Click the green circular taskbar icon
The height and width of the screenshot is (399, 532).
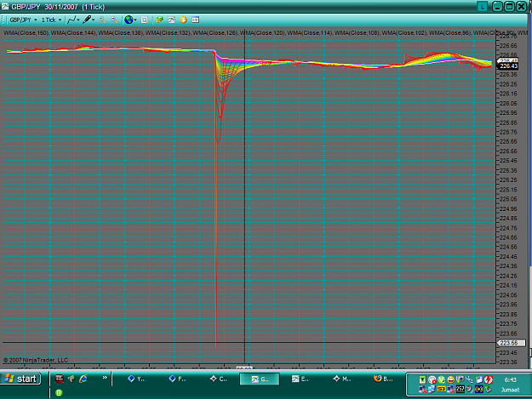59,392
